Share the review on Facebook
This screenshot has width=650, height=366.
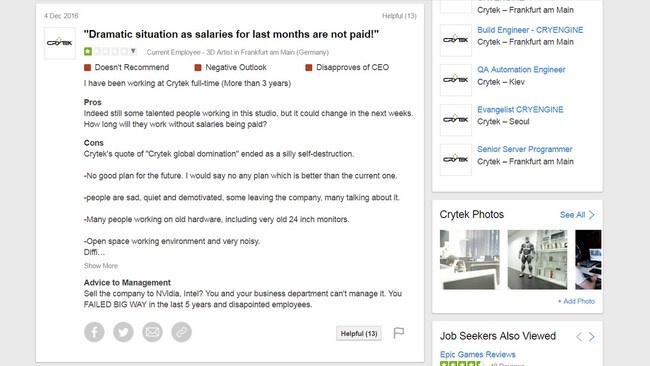coord(94,332)
